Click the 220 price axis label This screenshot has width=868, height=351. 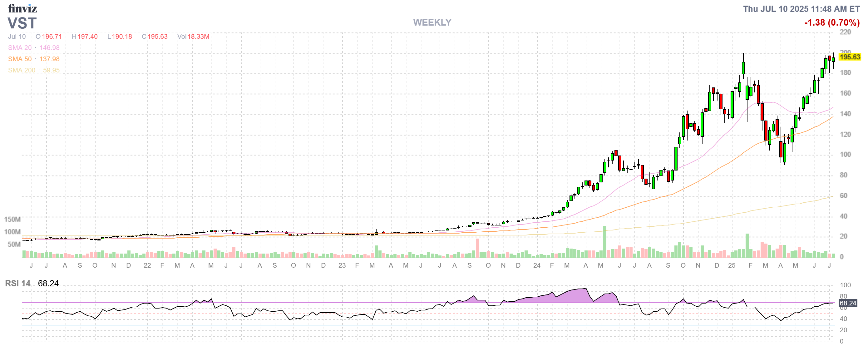(845, 32)
